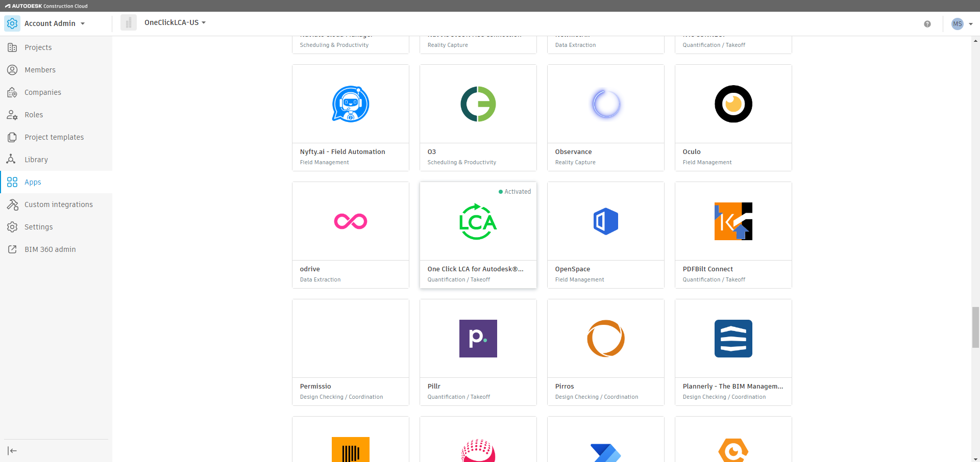Go to Projects in the sidebar
Viewport: 980px width, 462px height.
click(x=56, y=47)
